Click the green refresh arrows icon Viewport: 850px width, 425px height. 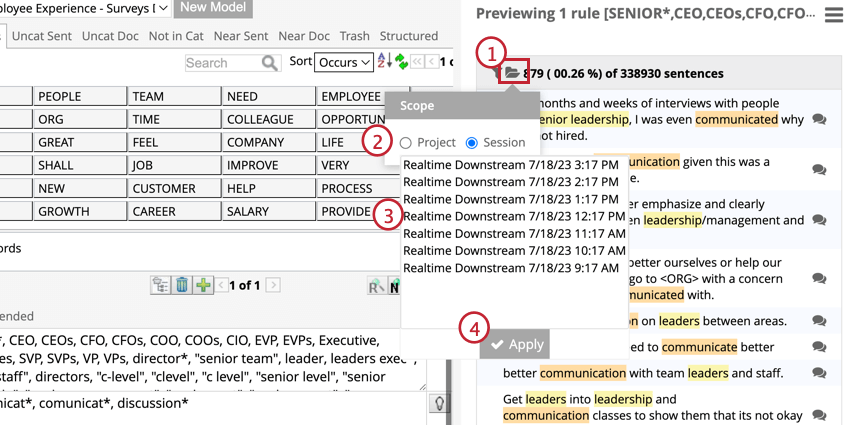tap(401, 62)
